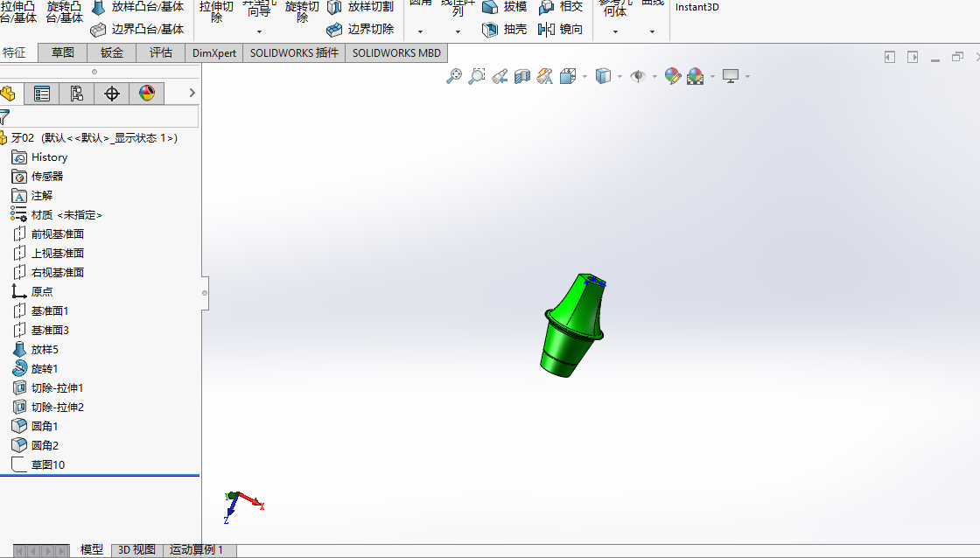Zoom to fit the model in view

tap(454, 76)
